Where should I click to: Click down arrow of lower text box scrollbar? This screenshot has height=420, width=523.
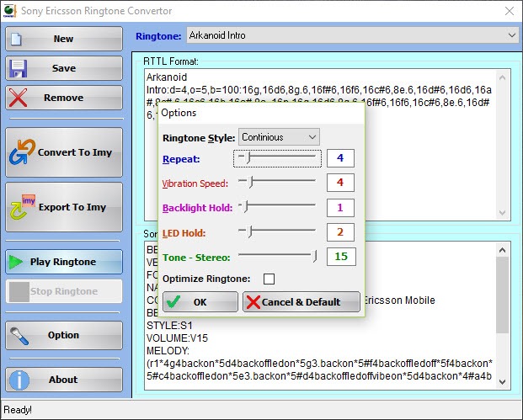click(502, 382)
